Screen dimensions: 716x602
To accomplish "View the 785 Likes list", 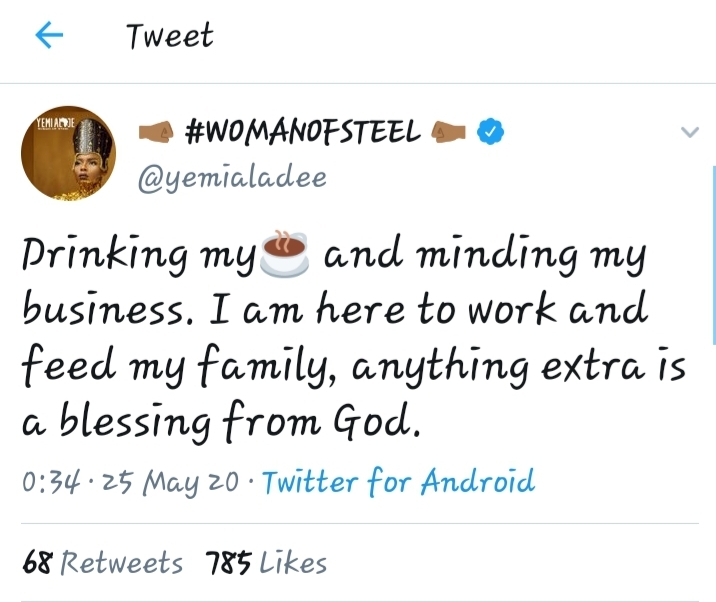I will coord(266,563).
